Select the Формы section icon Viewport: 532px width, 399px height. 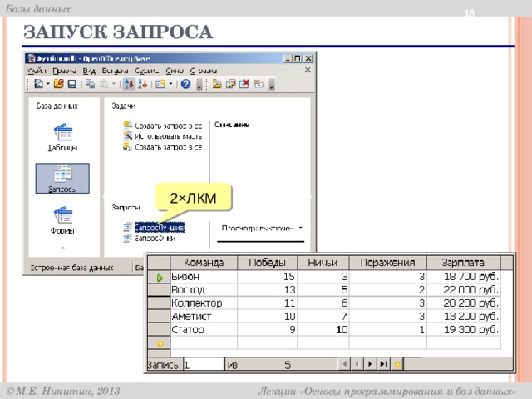pyautogui.click(x=63, y=220)
